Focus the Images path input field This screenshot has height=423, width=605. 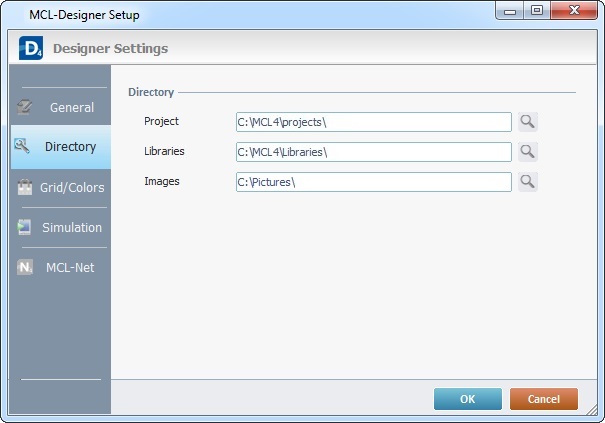tap(373, 182)
